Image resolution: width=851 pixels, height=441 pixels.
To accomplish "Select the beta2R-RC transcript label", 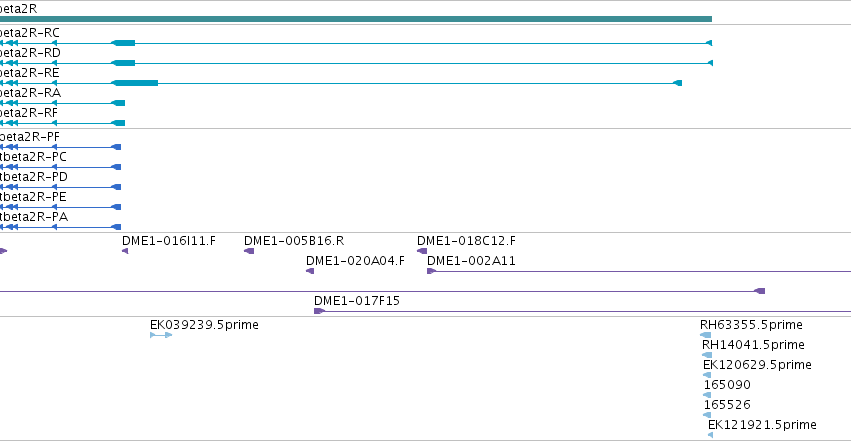I will pyautogui.click(x=29, y=33).
